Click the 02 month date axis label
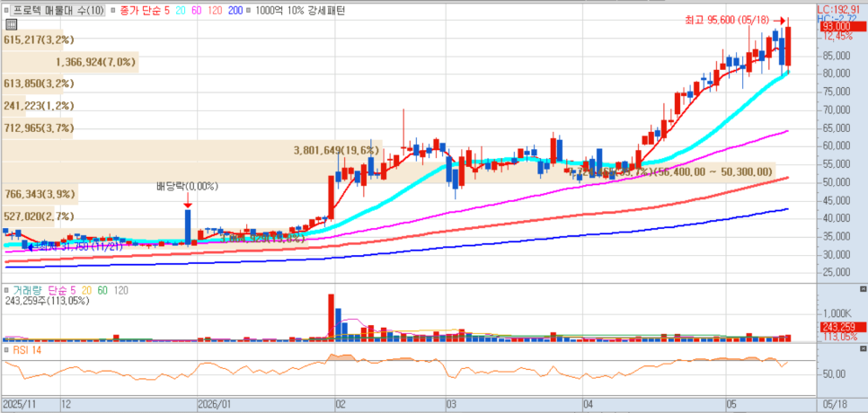 341,404
